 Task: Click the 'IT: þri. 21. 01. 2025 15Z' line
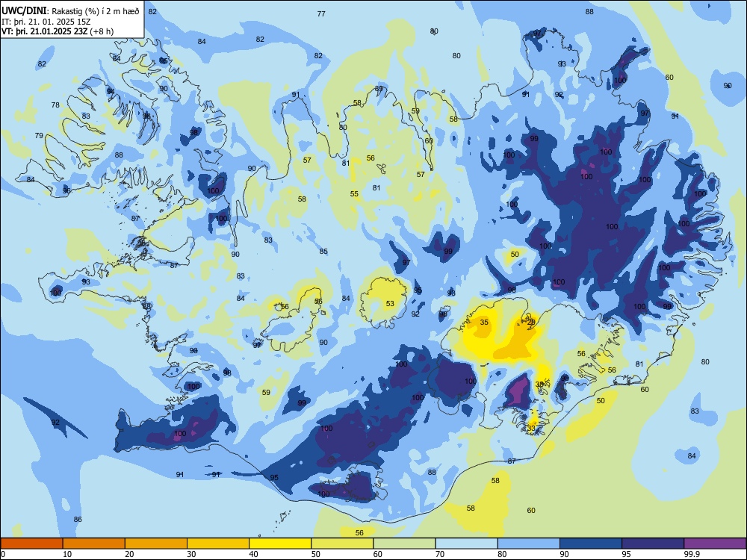coord(46,22)
